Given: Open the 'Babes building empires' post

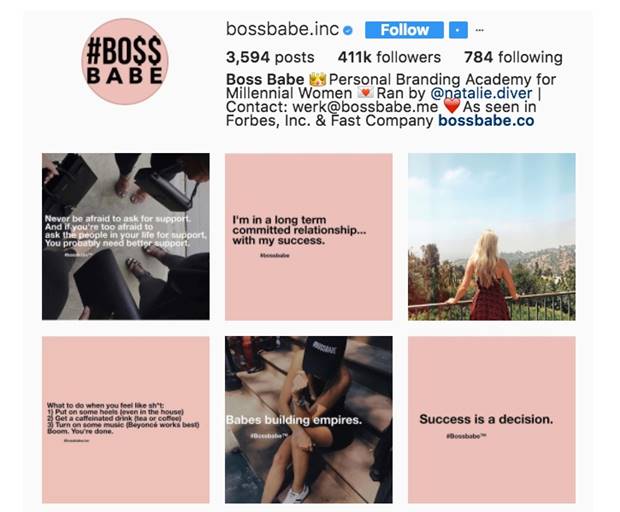Looking at the screenshot, I should click(x=309, y=420).
